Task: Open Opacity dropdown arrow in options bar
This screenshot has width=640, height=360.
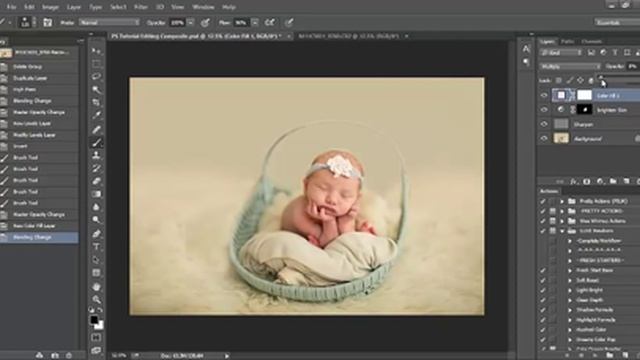Action: point(191,22)
